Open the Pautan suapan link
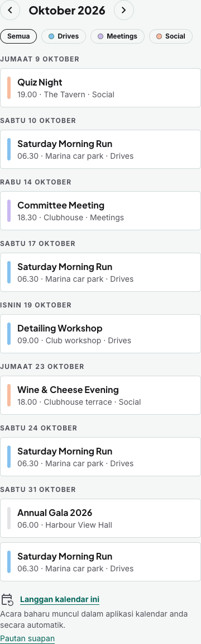 [x=27, y=638]
